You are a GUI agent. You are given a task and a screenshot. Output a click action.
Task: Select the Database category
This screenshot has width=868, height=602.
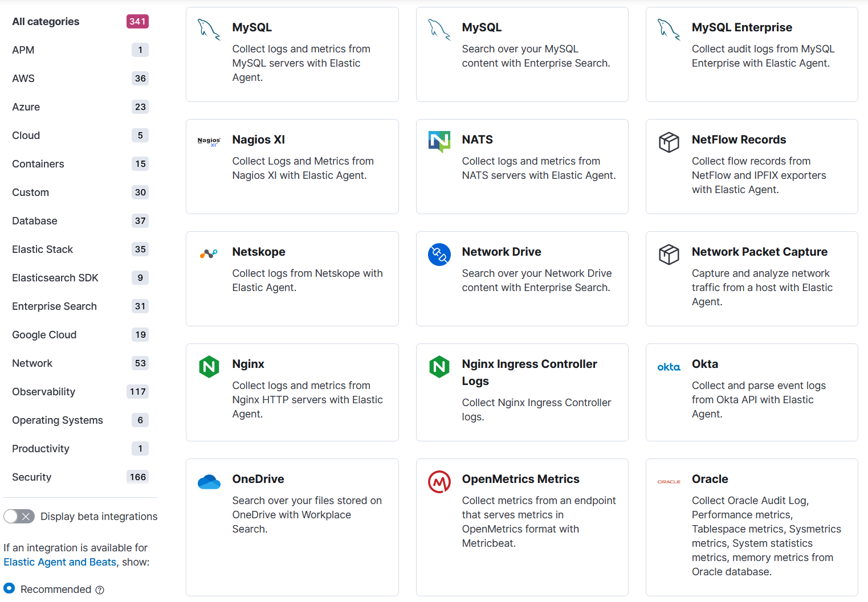80,221
